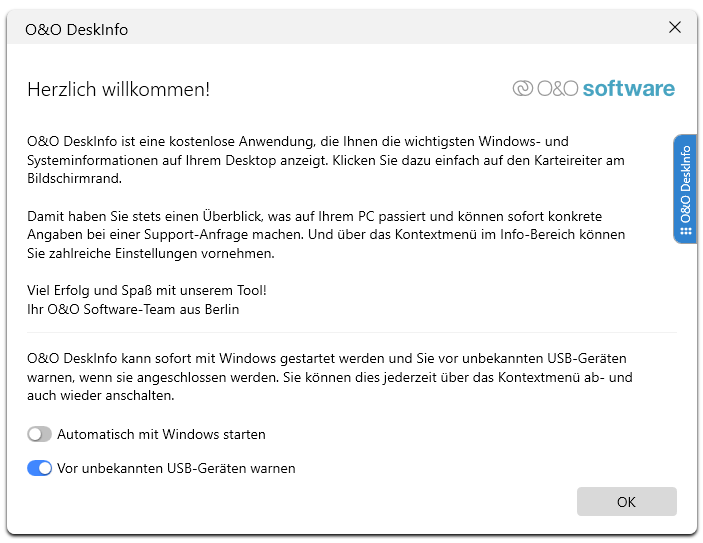Close the O&O DeskInfo welcome dialog
This screenshot has height=543, width=703.
pyautogui.click(x=675, y=27)
